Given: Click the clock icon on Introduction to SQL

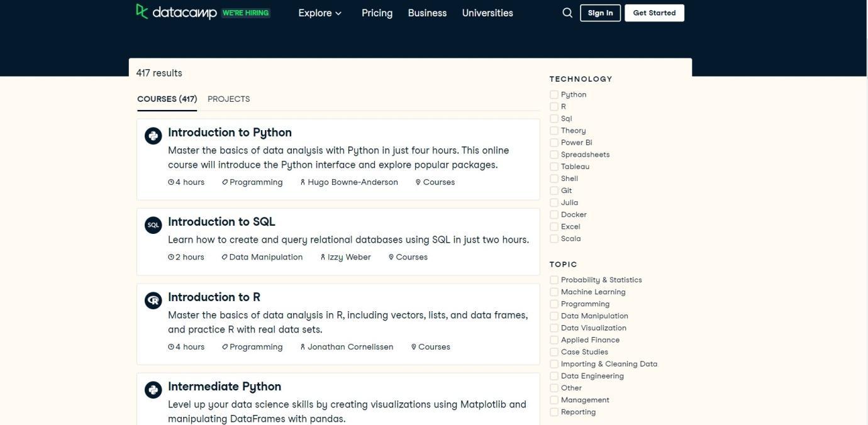Looking at the screenshot, I should 171,257.
